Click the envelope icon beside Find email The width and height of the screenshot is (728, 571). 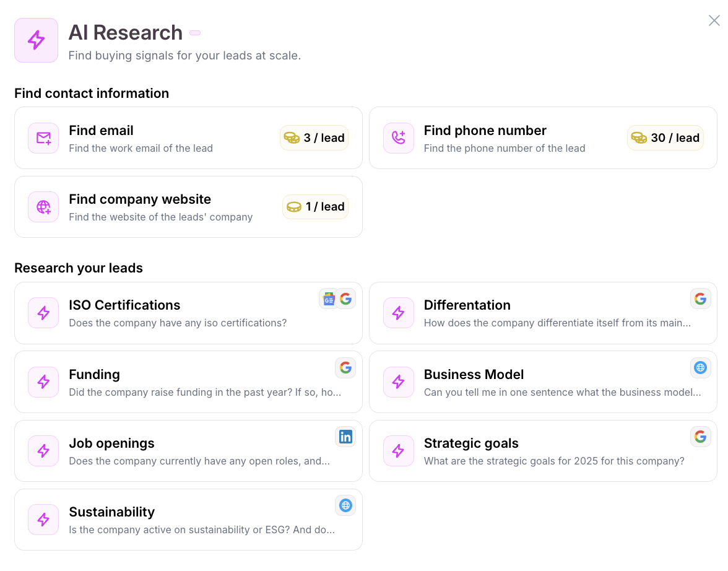(43, 138)
